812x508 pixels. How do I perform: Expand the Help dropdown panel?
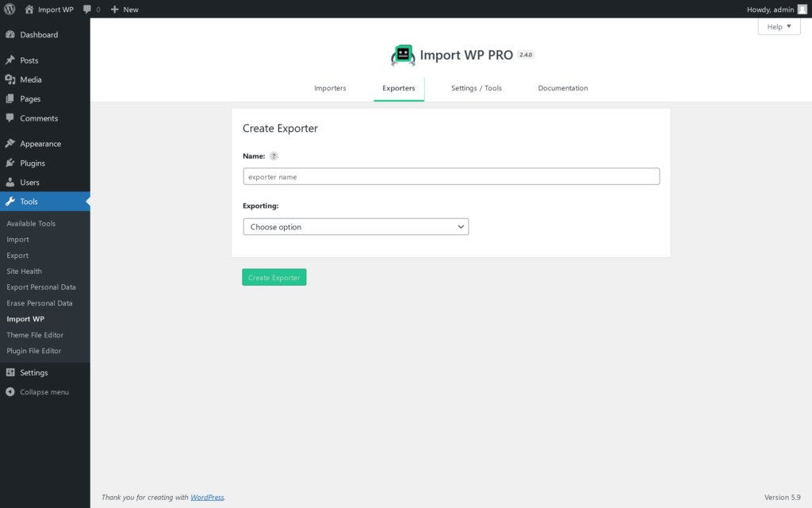click(x=779, y=26)
